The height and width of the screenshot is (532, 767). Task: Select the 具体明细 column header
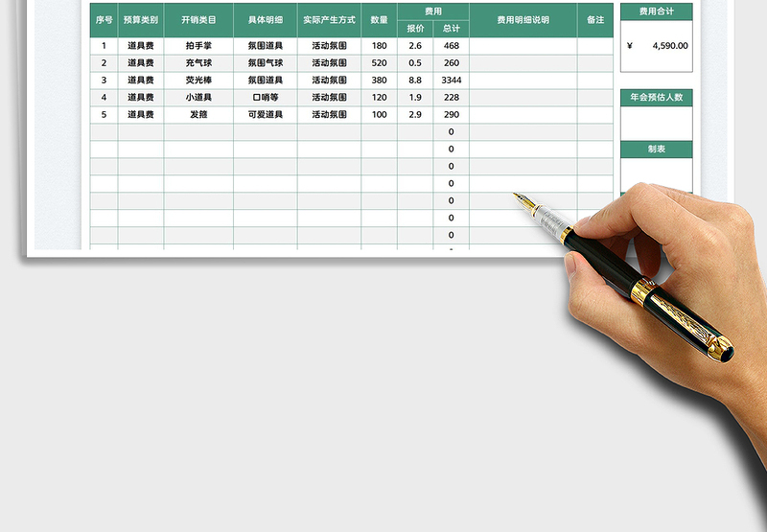point(266,20)
